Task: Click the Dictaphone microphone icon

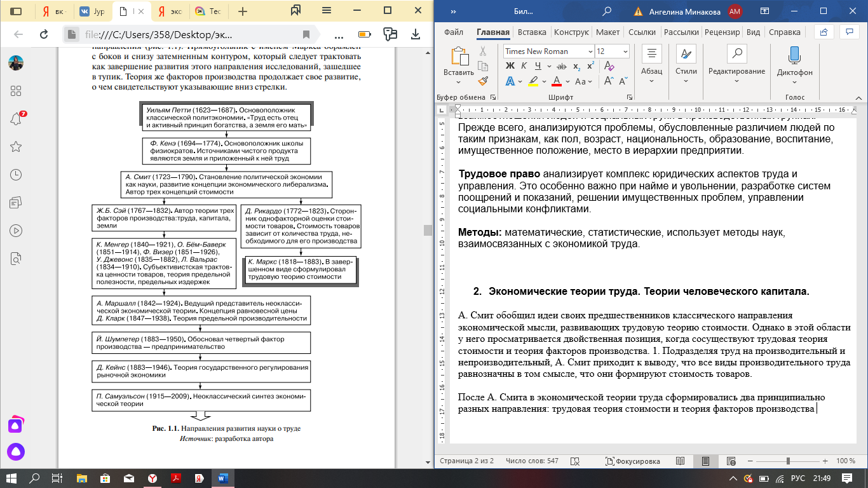Action: coord(794,55)
